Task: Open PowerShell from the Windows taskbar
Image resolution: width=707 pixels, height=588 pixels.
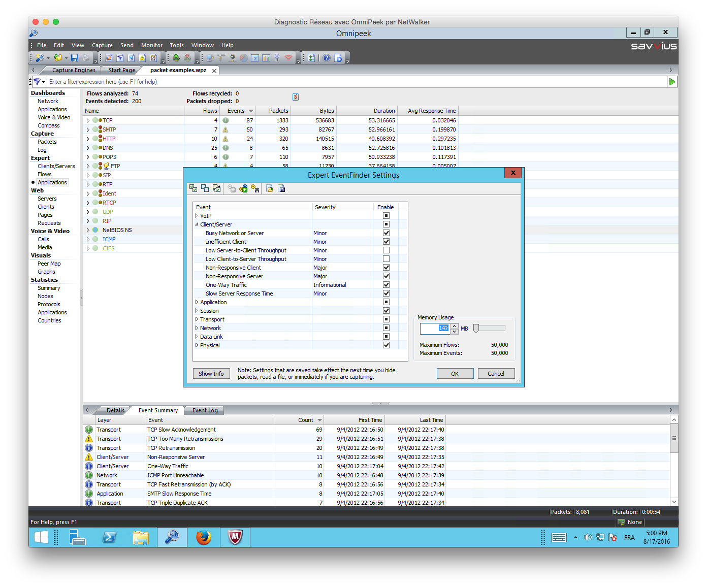Action: tap(109, 537)
